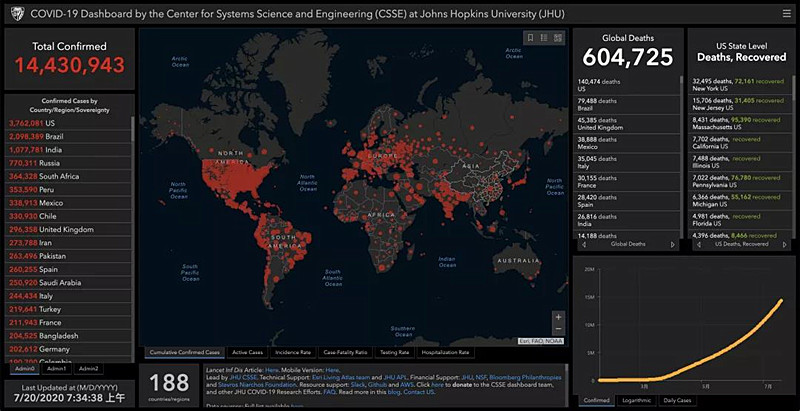800x411 pixels.
Task: Click Pennsylvania US deaths entry
Action: [x=741, y=182]
